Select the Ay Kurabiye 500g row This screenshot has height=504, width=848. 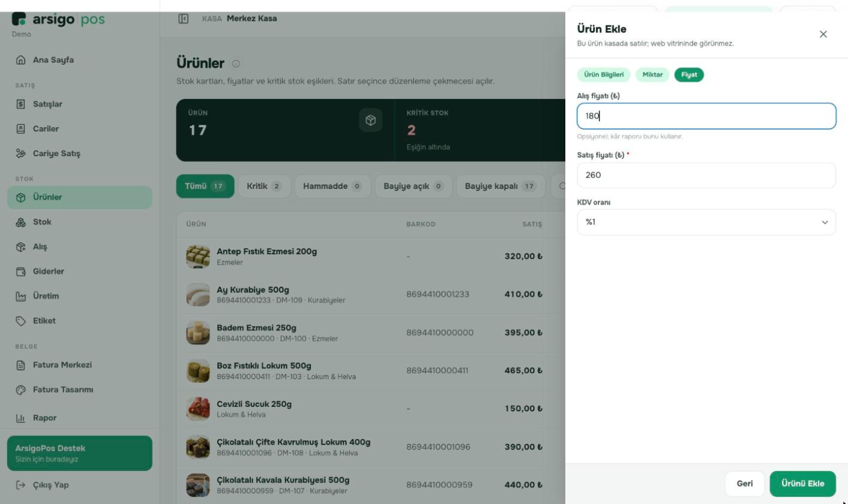pyautogui.click(x=371, y=295)
